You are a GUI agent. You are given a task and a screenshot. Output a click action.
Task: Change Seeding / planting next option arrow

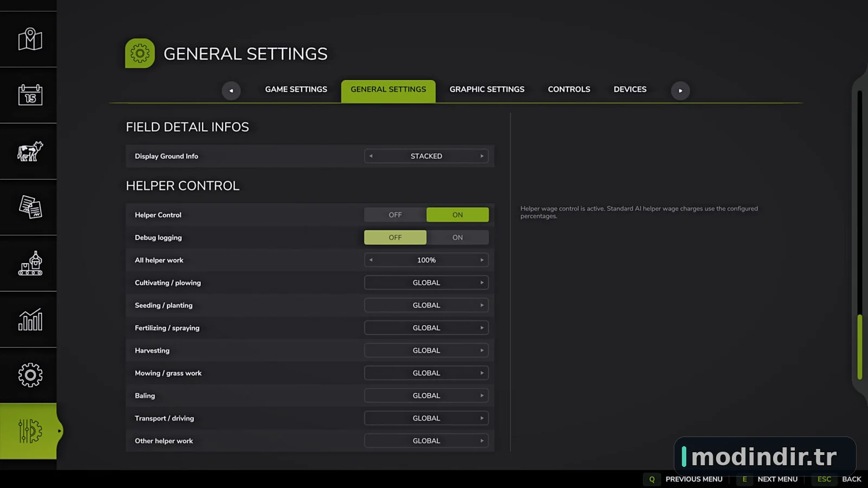click(x=482, y=305)
